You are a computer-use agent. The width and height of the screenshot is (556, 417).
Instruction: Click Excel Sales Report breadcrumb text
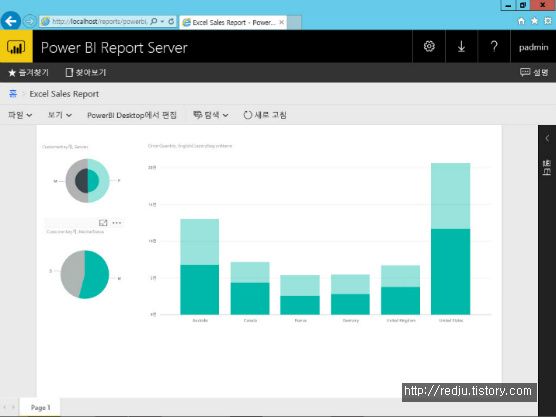tap(64, 94)
